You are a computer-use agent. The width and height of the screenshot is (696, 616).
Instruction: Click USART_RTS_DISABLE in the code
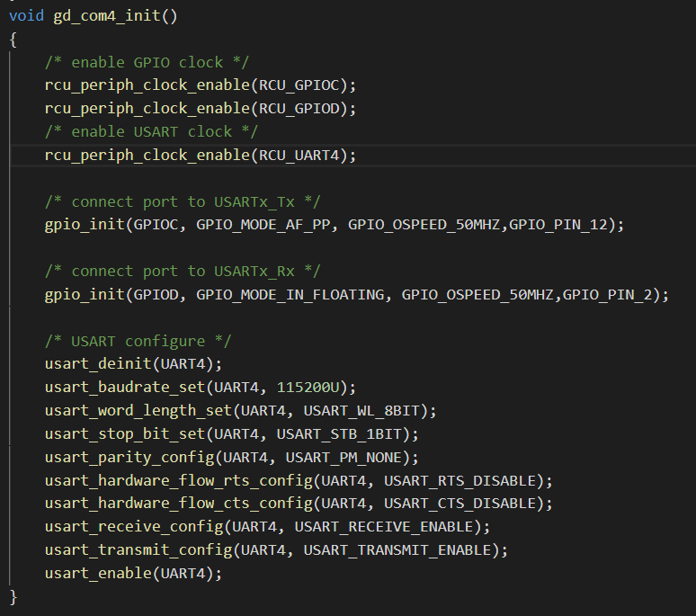[x=460, y=480]
